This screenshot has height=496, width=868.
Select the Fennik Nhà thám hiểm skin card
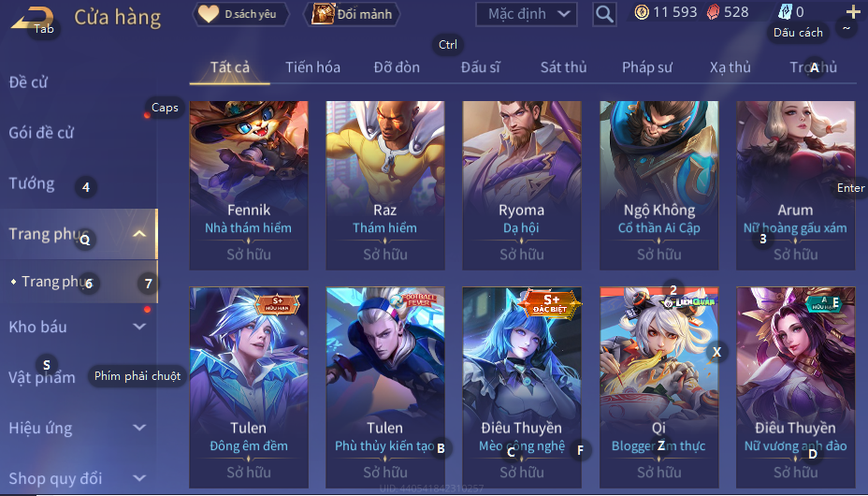[x=249, y=185]
